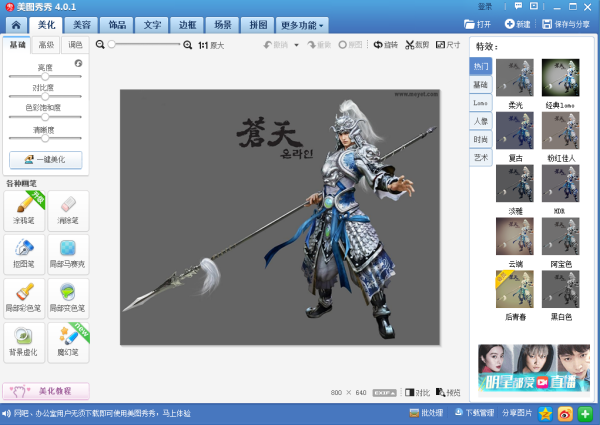This screenshot has width=600, height=425.
Task: Click the 亮度 brightness slider handle
Action: pyautogui.click(x=45, y=76)
